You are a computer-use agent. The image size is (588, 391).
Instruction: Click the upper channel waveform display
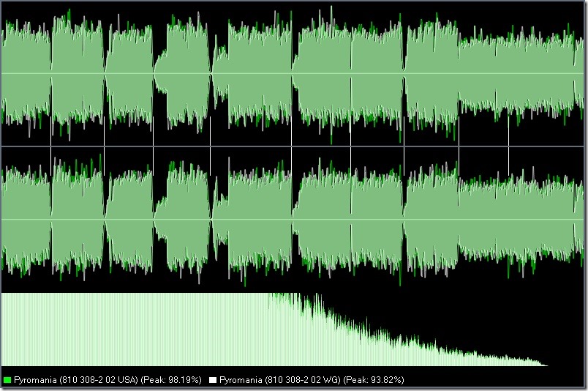(x=293, y=74)
